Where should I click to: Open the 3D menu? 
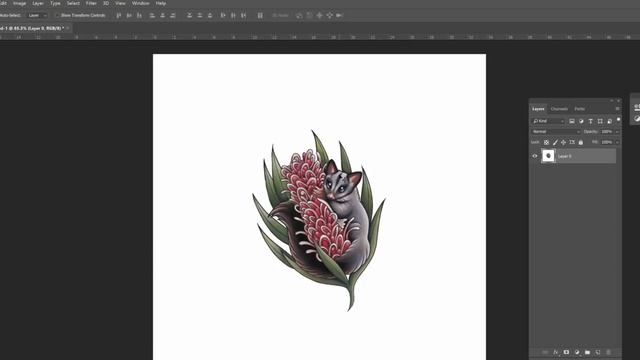[106, 3]
